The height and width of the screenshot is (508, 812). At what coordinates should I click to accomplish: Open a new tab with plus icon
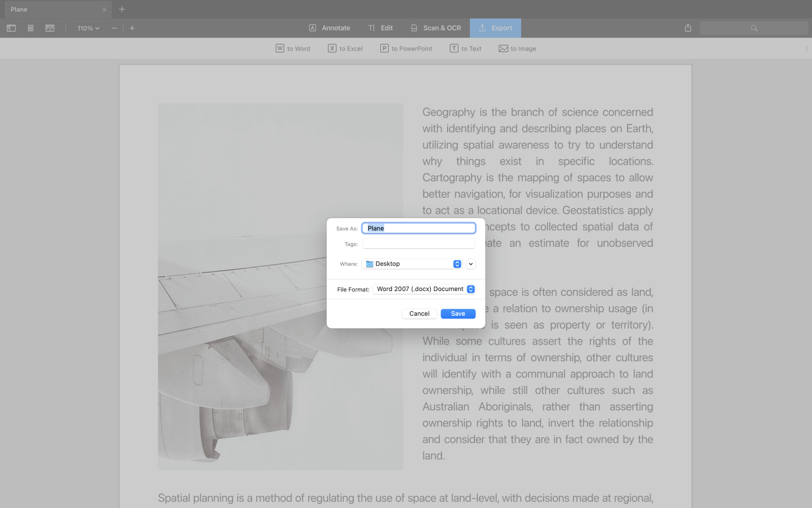point(122,9)
